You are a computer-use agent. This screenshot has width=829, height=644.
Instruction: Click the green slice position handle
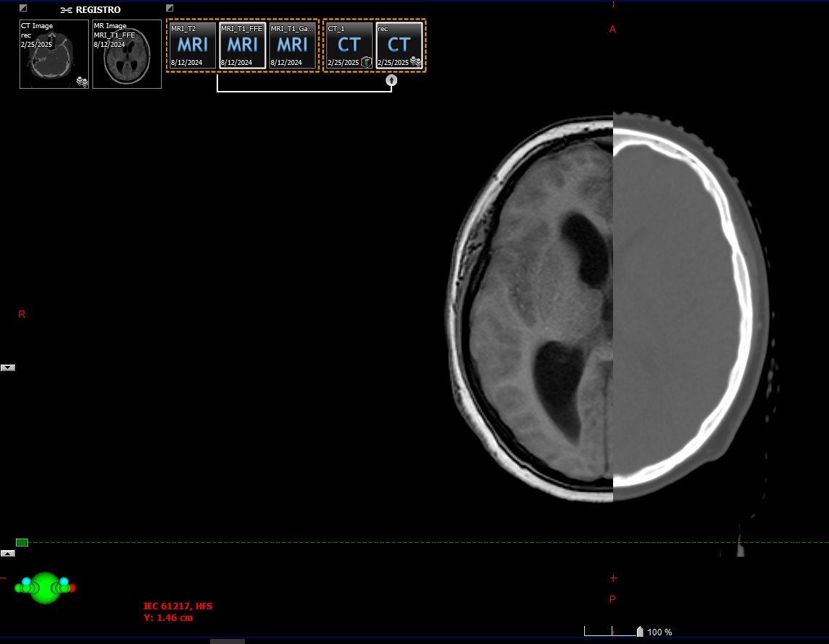[22, 542]
